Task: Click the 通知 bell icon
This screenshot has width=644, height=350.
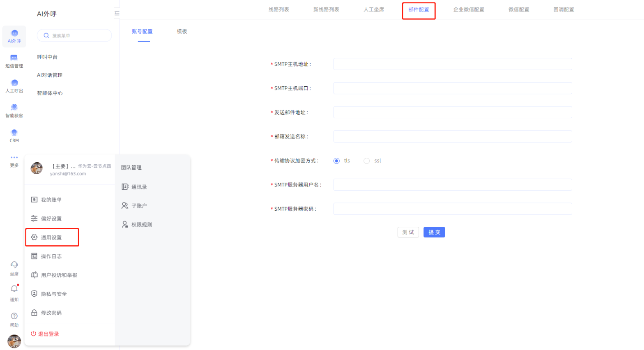Action: pos(14,292)
